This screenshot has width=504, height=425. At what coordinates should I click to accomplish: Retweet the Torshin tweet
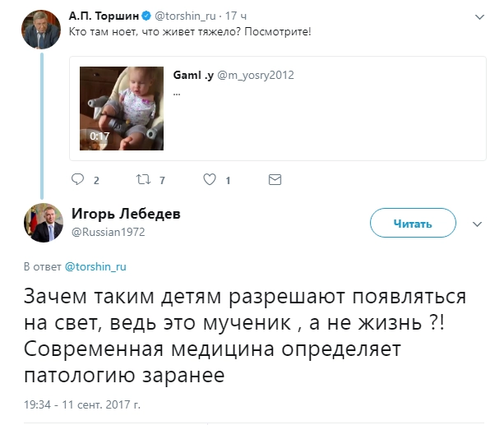[x=144, y=179]
